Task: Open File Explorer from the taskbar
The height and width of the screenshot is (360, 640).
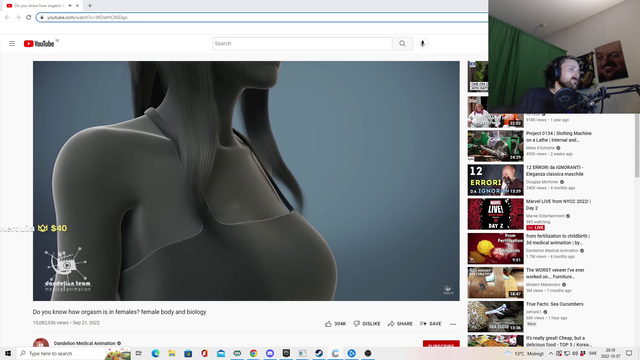Action: coord(172,353)
